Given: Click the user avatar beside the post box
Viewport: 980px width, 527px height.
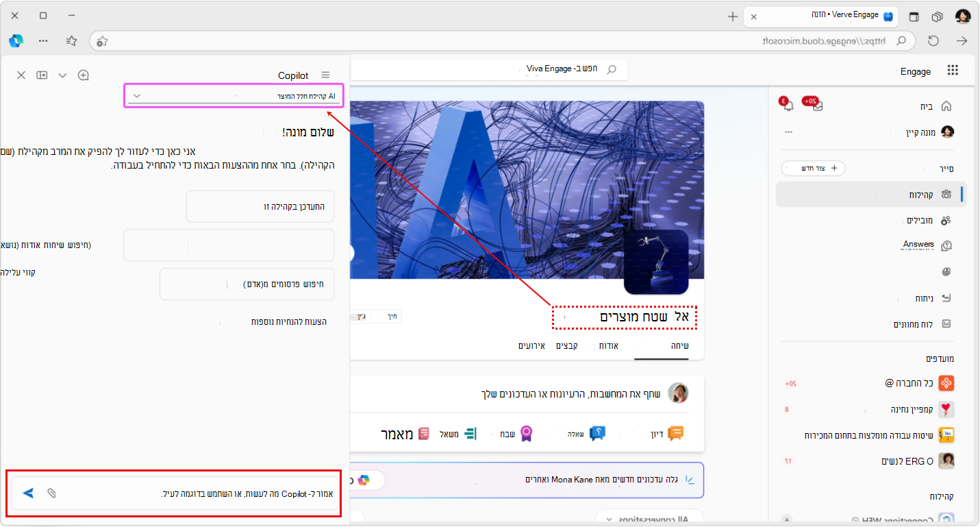Looking at the screenshot, I should pos(678,393).
